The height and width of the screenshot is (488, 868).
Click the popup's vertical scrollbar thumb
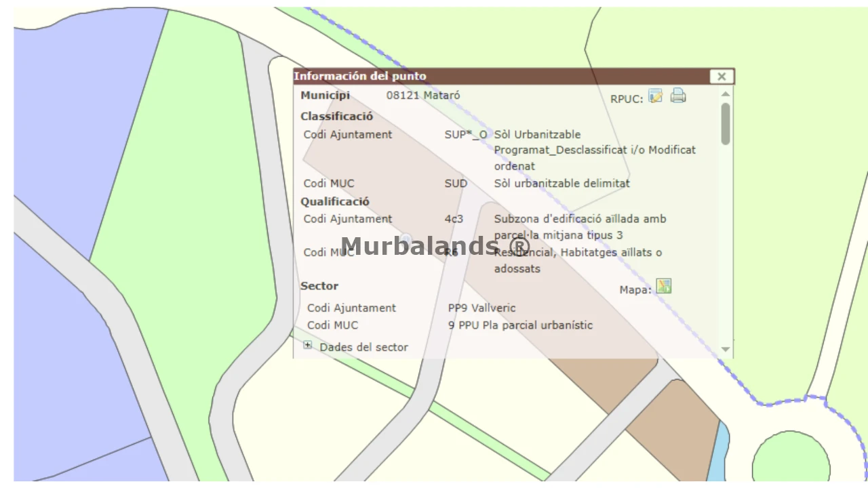726,123
